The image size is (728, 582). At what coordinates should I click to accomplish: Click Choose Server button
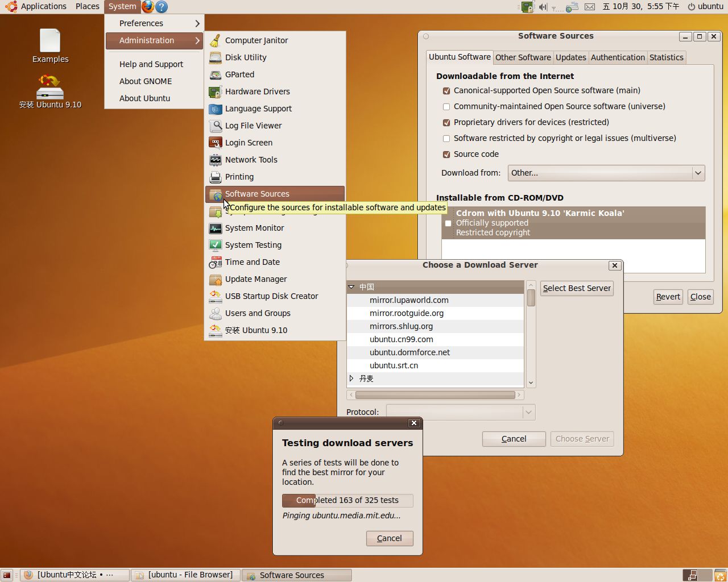582,439
